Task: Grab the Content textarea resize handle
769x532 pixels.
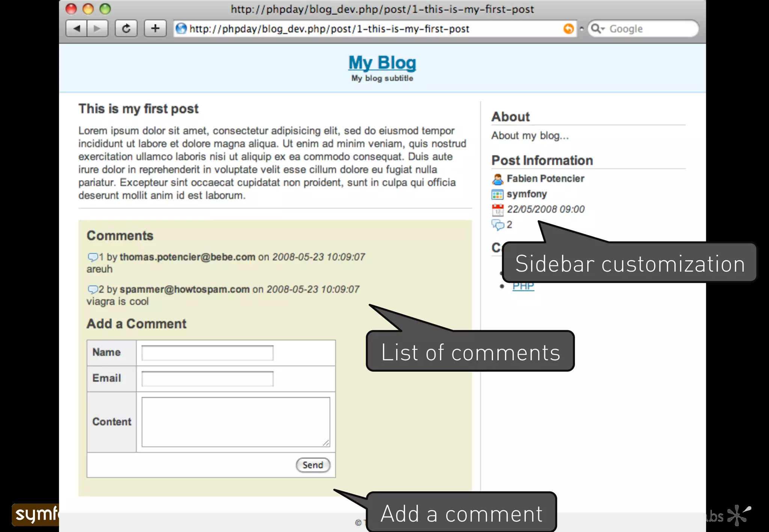Action: tap(326, 443)
